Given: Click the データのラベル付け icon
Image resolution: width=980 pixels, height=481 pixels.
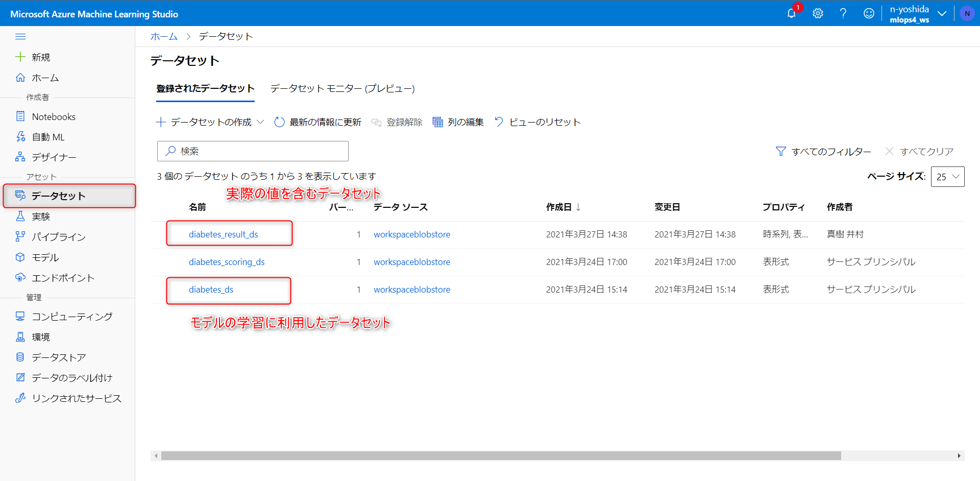Looking at the screenshot, I should point(20,378).
